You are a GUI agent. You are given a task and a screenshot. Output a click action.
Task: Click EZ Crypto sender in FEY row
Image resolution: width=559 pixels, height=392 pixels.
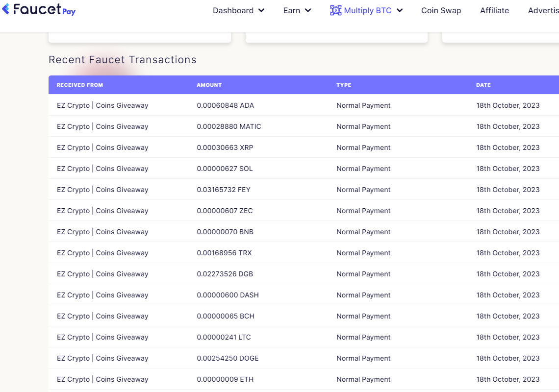[102, 190]
